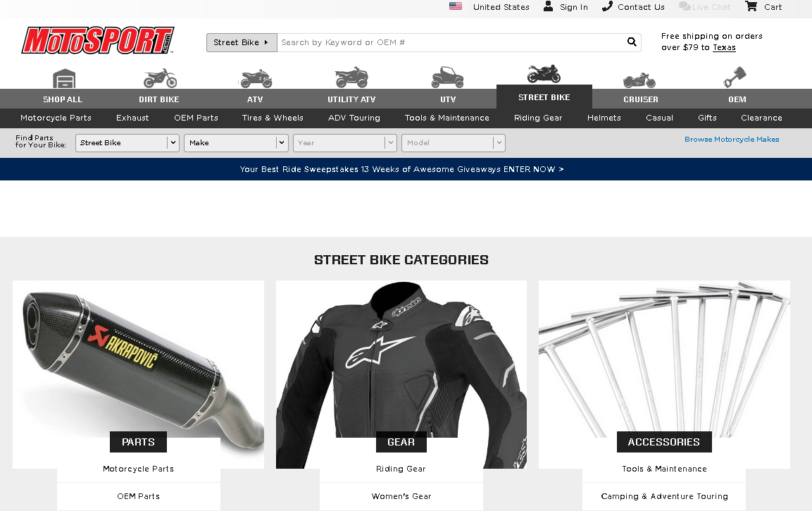Select the dirt bike icon
The image size is (812, 511).
click(x=160, y=78)
